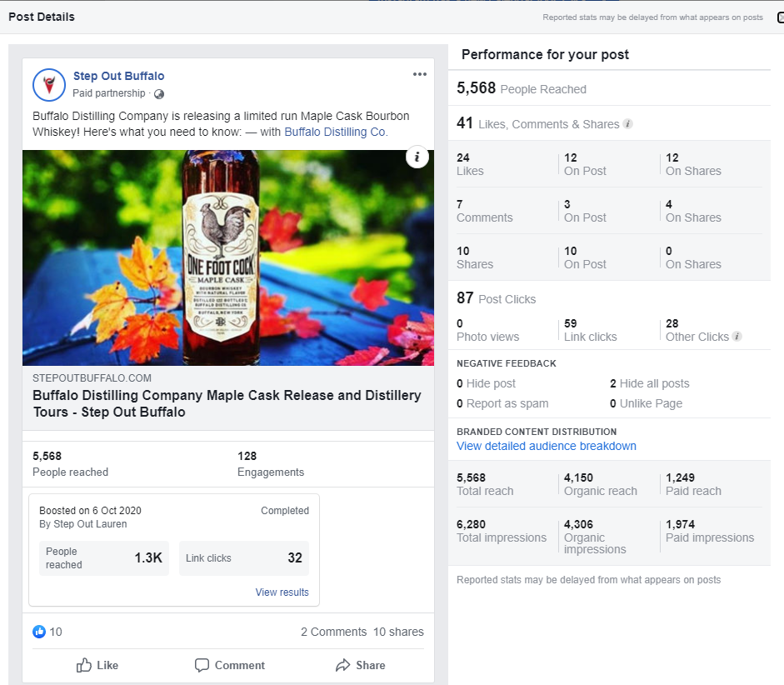Open the Buffalo Distilling Co. tagged link

tap(336, 132)
